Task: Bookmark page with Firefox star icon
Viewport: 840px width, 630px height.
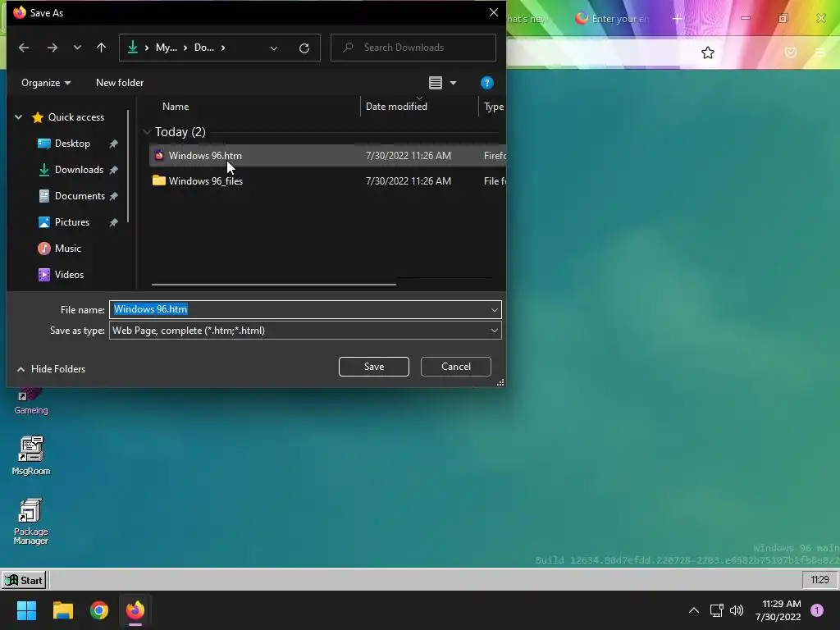Action: (708, 52)
